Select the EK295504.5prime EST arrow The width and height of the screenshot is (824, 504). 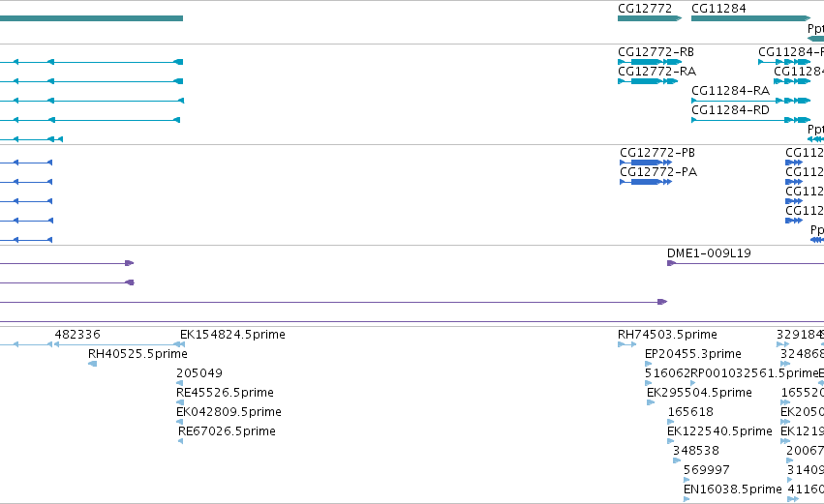click(651, 402)
